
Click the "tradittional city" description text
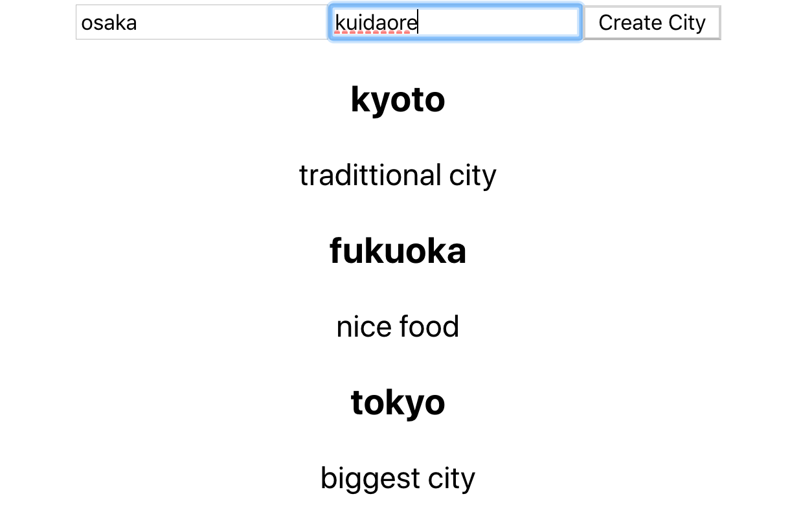tap(398, 175)
